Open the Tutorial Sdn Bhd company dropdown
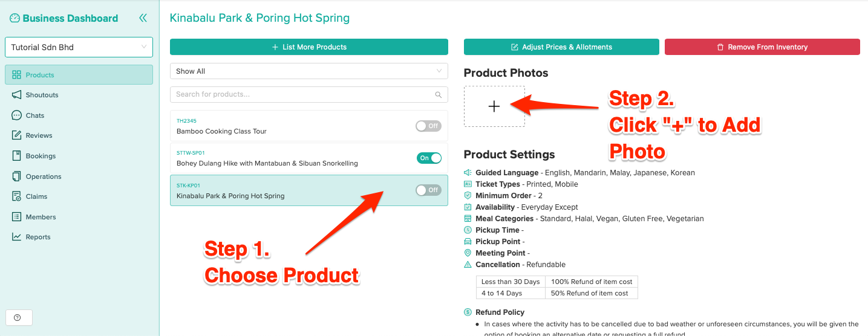 pos(79,47)
